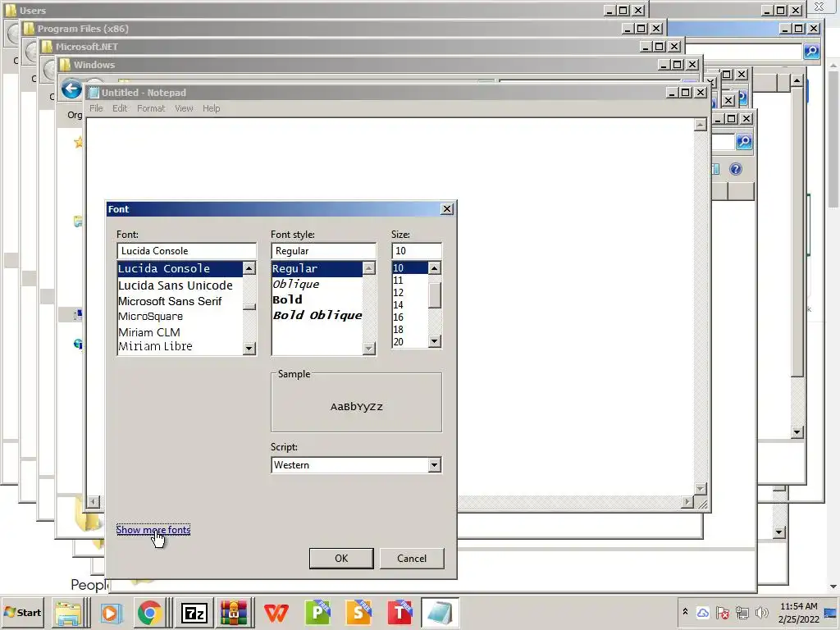The image size is (840, 630).
Task: Click Back arrow in Windows explorer window
Action: 72,89
